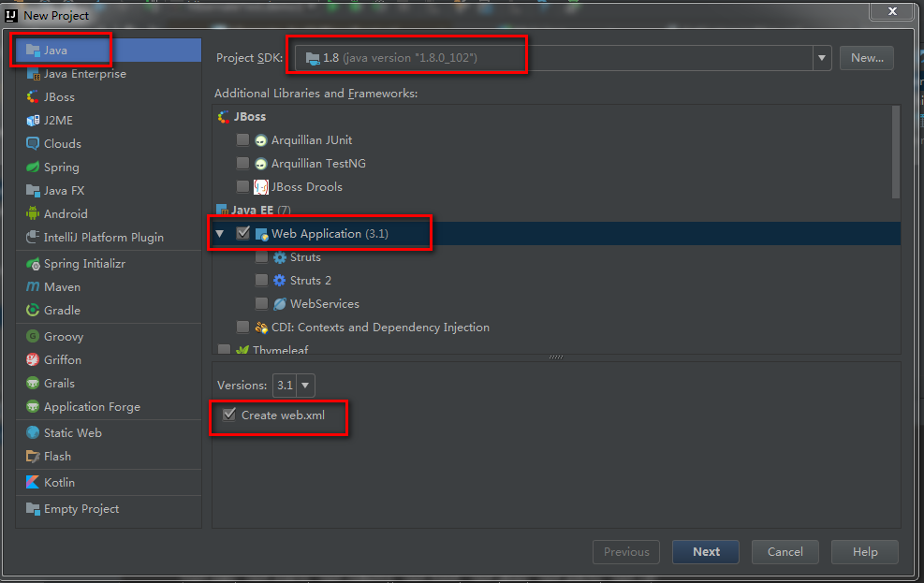The height and width of the screenshot is (583, 924).
Task: Click the IntelliJ Platform Plugin icon
Action: click(33, 238)
